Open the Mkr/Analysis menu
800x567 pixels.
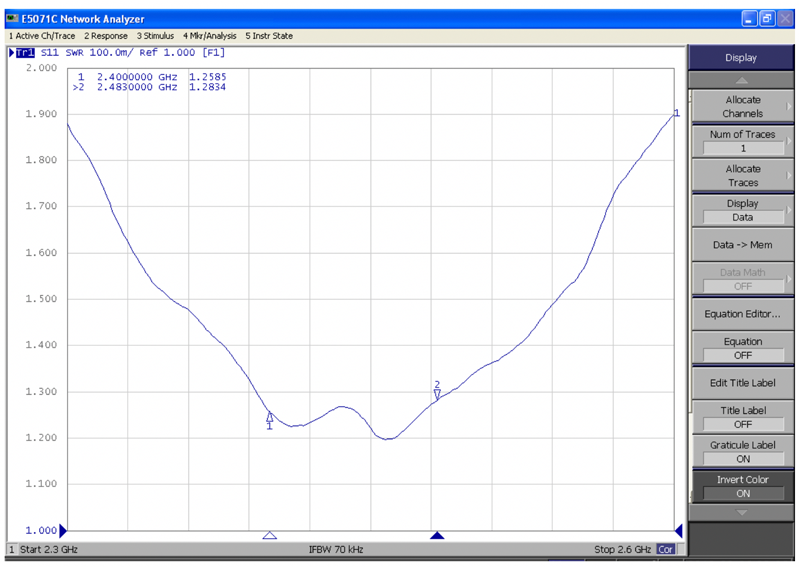click(x=209, y=36)
